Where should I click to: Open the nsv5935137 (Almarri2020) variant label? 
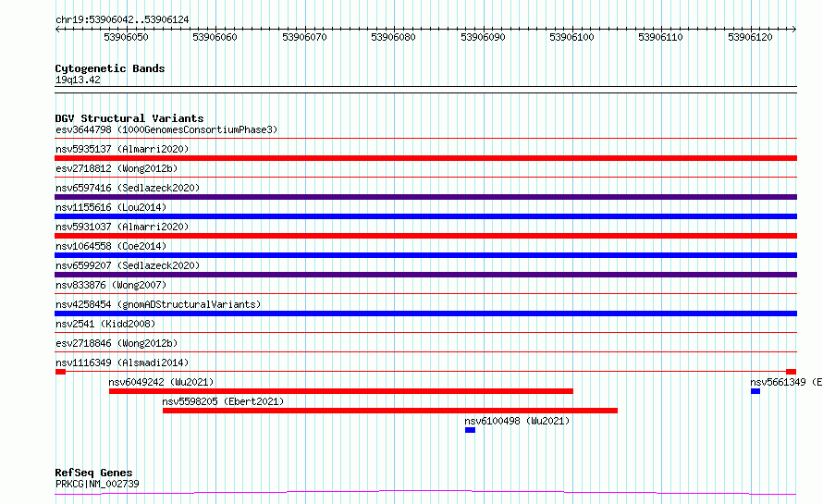[x=122, y=149]
